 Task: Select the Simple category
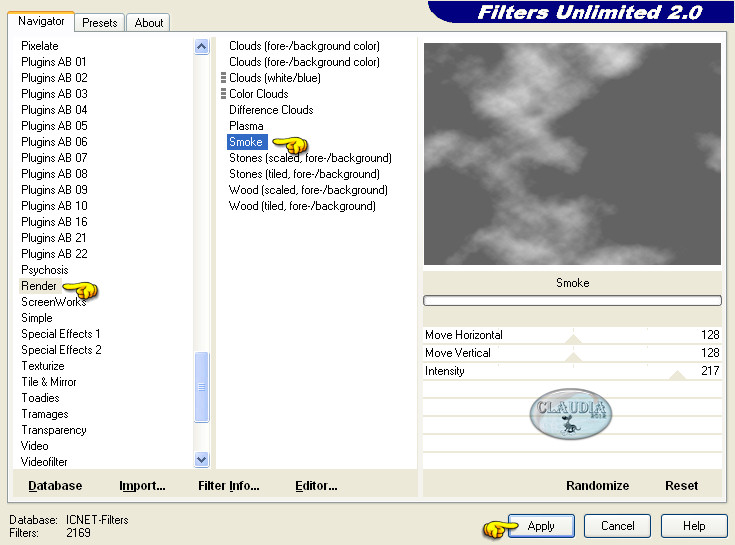(x=37, y=318)
